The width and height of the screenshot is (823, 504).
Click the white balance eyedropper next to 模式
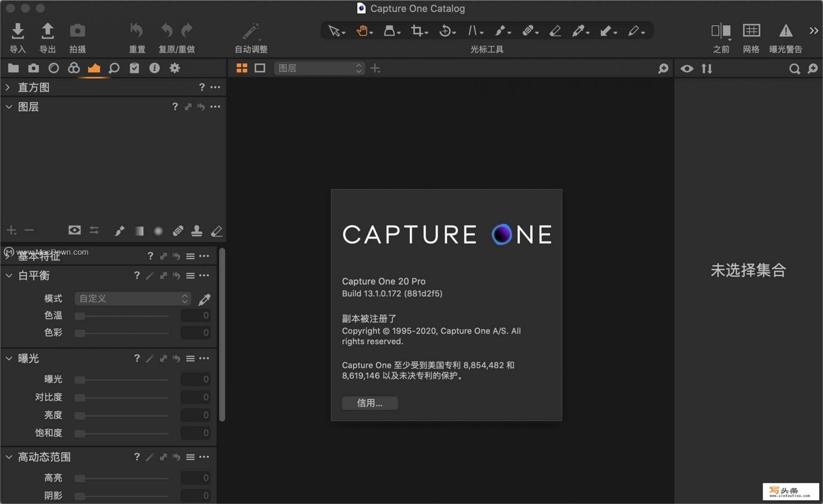(205, 299)
